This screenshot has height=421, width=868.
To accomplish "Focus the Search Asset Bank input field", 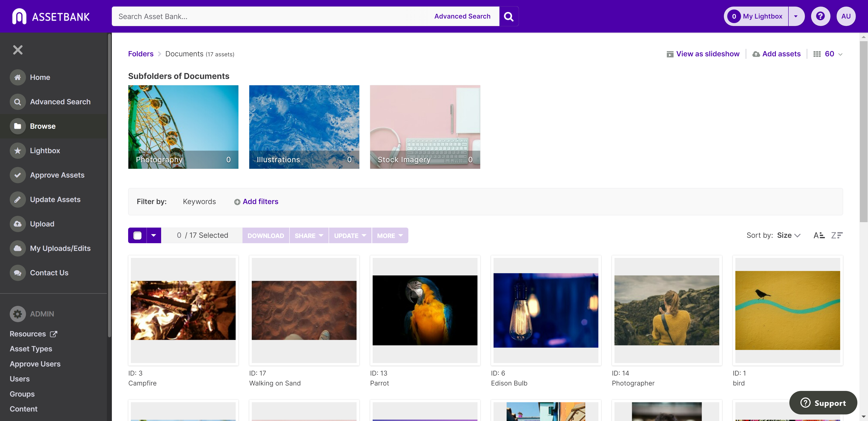I will click(273, 16).
